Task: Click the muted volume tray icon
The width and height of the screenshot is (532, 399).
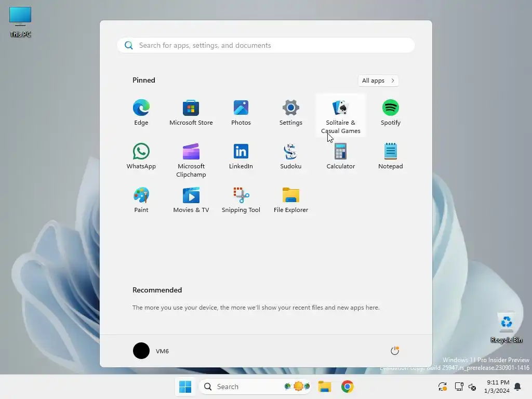Action: pyautogui.click(x=472, y=387)
